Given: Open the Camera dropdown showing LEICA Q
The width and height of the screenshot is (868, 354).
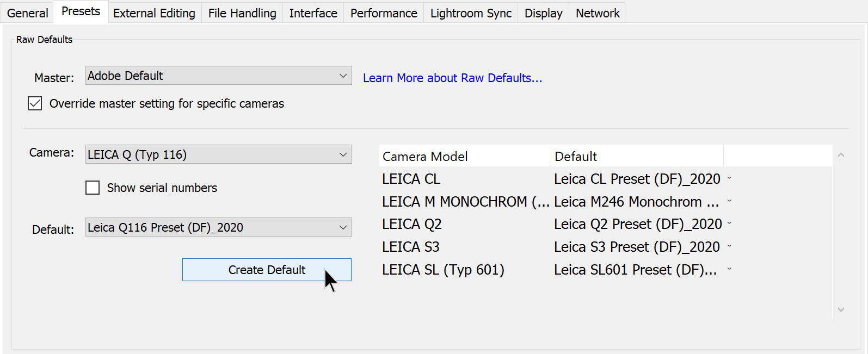Looking at the screenshot, I should click(218, 154).
